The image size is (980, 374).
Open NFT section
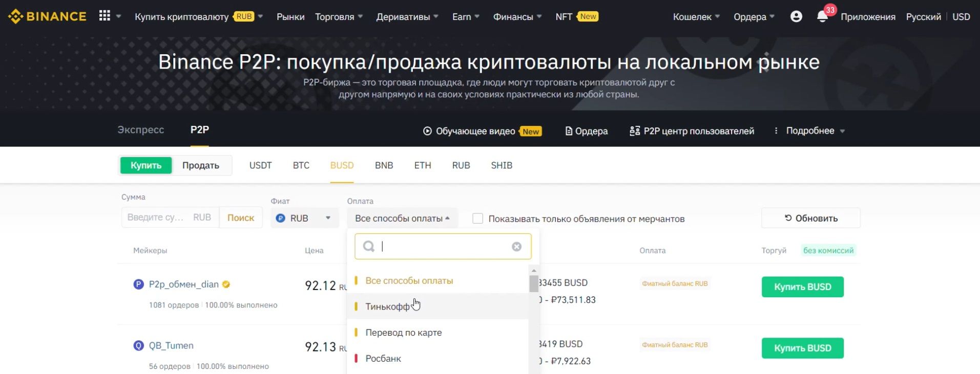point(577,16)
